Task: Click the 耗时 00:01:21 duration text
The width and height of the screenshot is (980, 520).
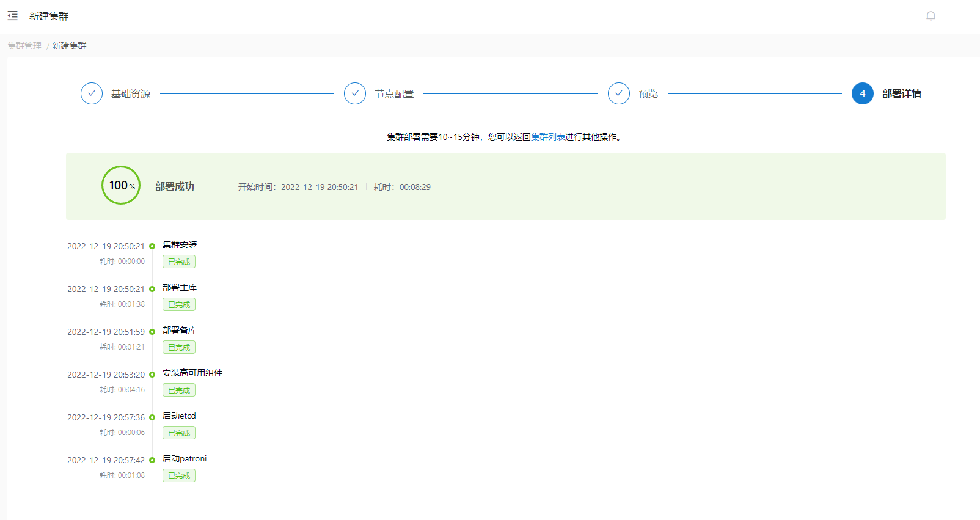Action: coord(122,346)
